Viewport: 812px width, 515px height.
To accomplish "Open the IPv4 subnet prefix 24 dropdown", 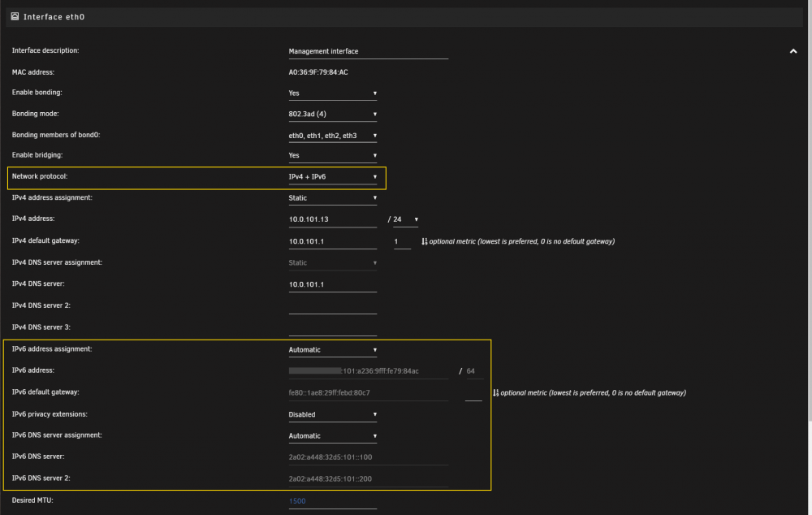I will pyautogui.click(x=405, y=219).
